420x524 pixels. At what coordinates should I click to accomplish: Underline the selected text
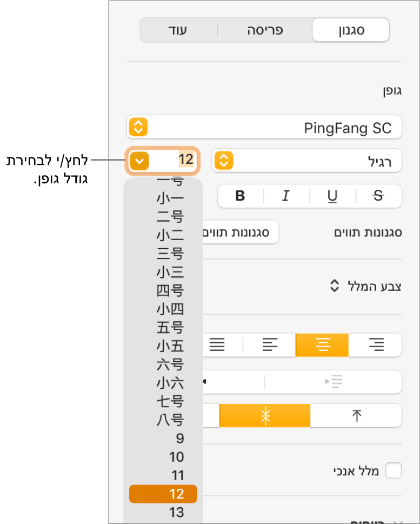(x=331, y=196)
